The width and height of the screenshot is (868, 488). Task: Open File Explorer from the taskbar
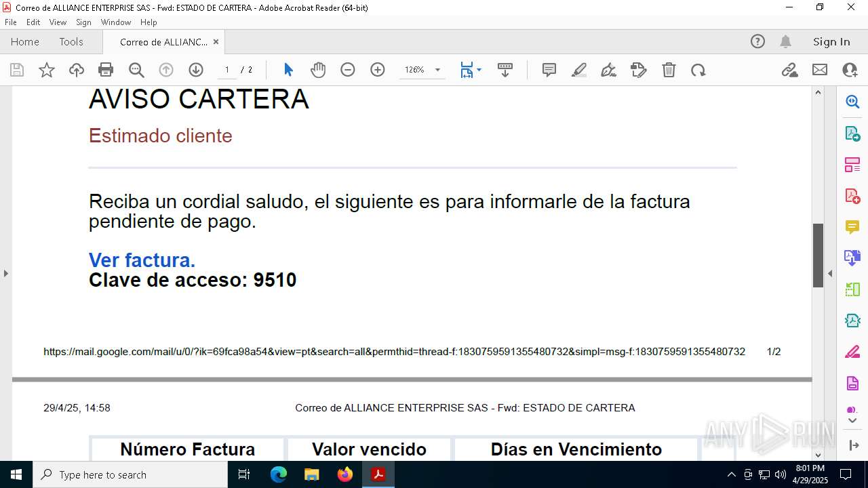312,474
